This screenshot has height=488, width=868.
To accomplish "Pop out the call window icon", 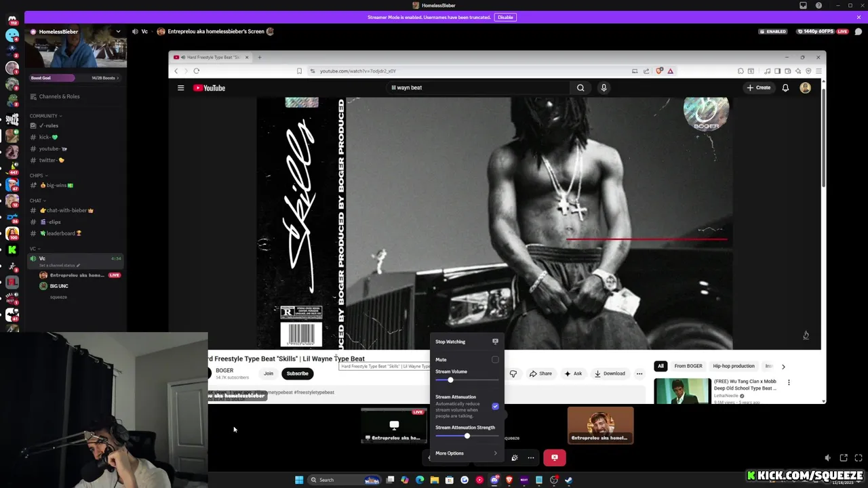I will click(844, 458).
